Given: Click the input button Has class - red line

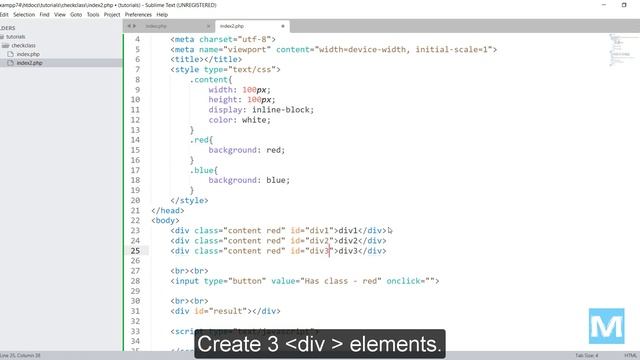Looking at the screenshot, I should [304, 281].
